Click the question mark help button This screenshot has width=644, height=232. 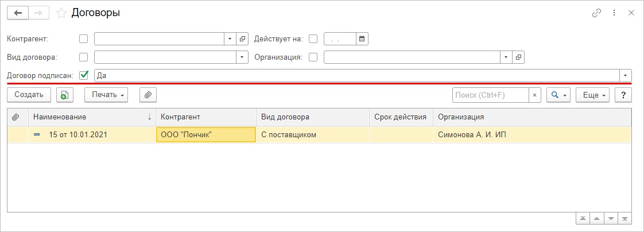point(623,95)
